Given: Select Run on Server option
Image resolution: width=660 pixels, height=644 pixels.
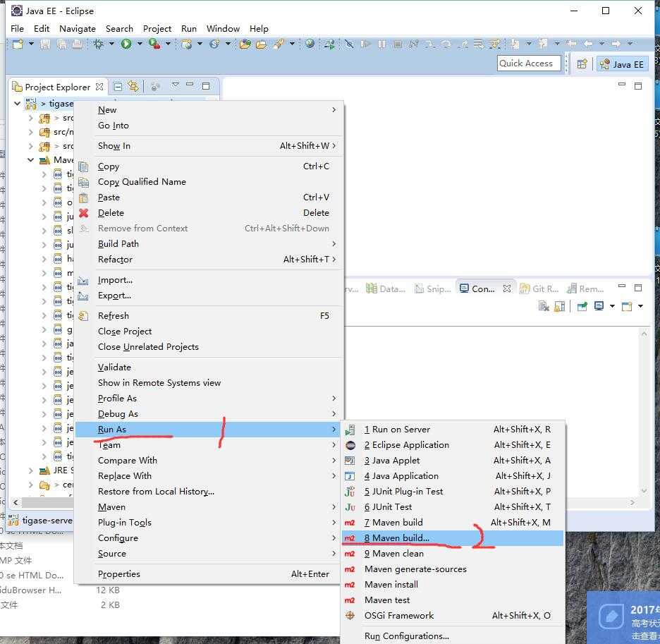Looking at the screenshot, I should tap(452, 429).
